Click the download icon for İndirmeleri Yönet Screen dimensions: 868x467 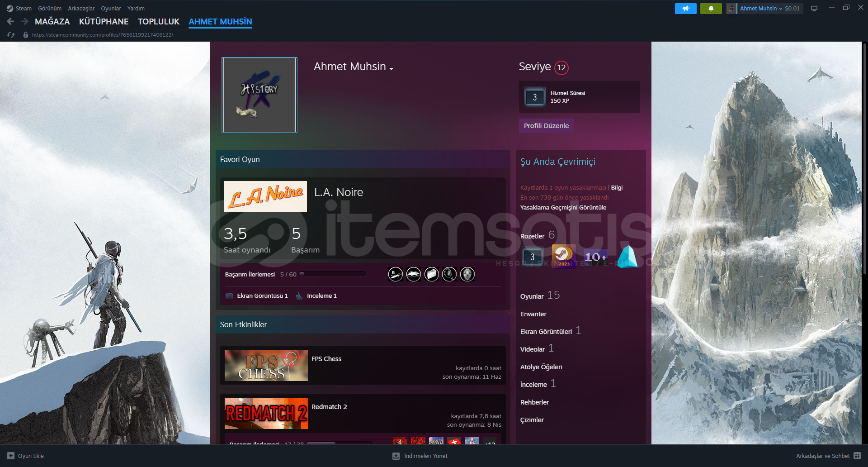pos(396,456)
